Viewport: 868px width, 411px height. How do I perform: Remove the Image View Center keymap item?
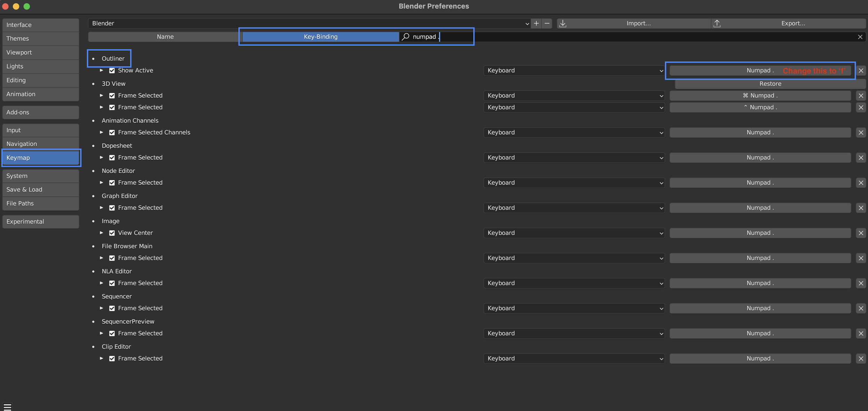[x=861, y=233]
